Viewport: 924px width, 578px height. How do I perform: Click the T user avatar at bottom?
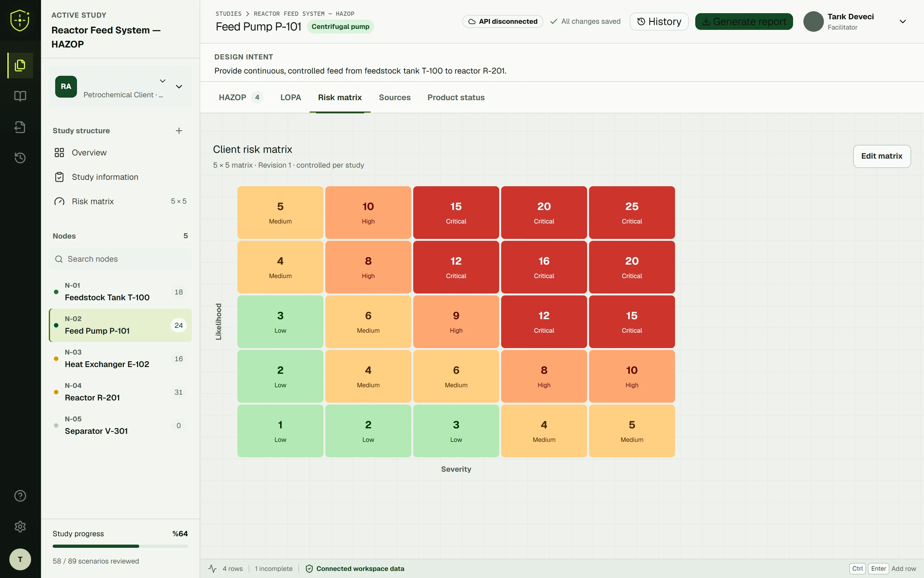(20, 559)
